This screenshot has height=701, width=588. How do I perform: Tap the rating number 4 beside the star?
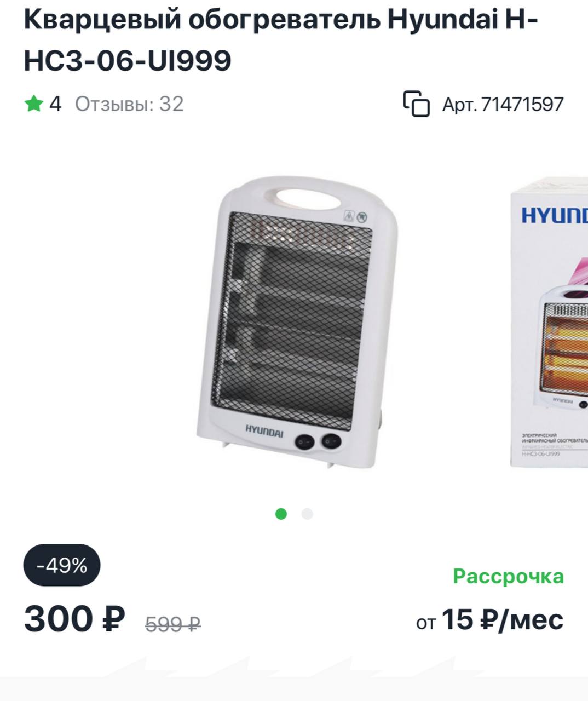point(55,104)
